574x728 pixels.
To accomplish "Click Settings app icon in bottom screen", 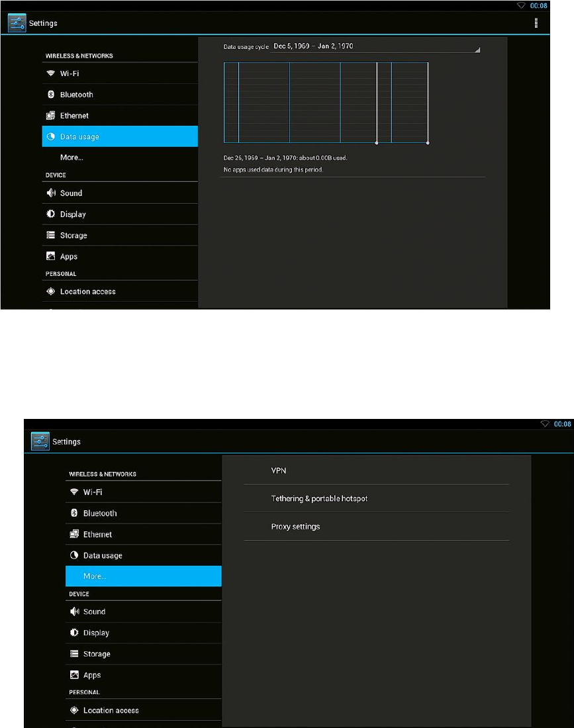I will click(40, 441).
